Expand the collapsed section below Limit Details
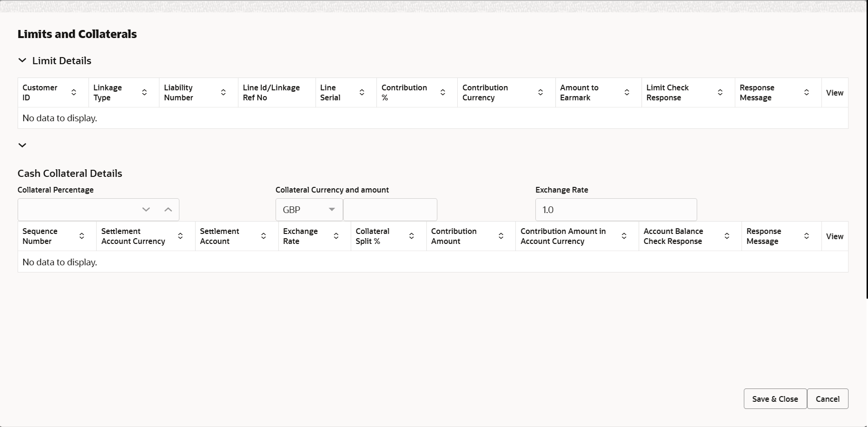Image resolution: width=868 pixels, height=427 pixels. point(22,145)
